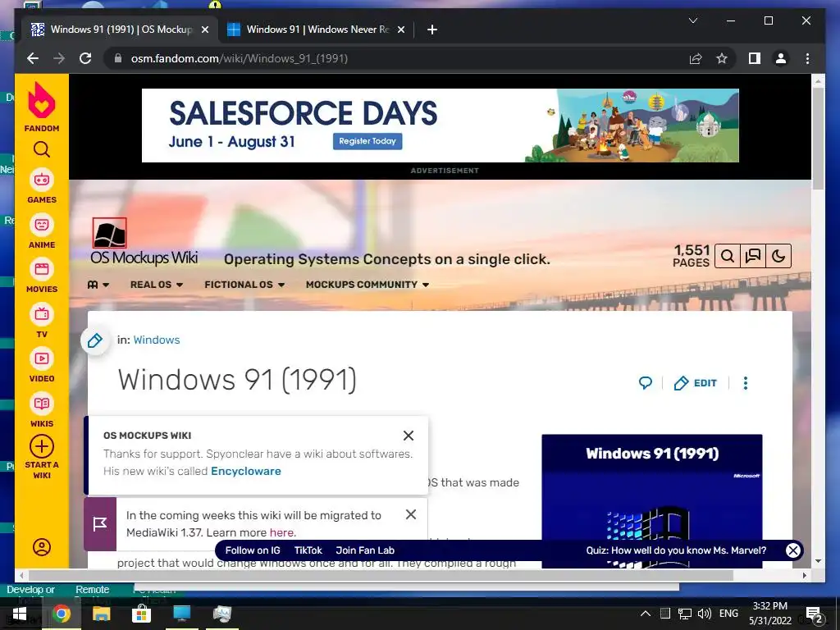Open a new browser tab
The height and width of the screenshot is (630, 840).
(432, 30)
